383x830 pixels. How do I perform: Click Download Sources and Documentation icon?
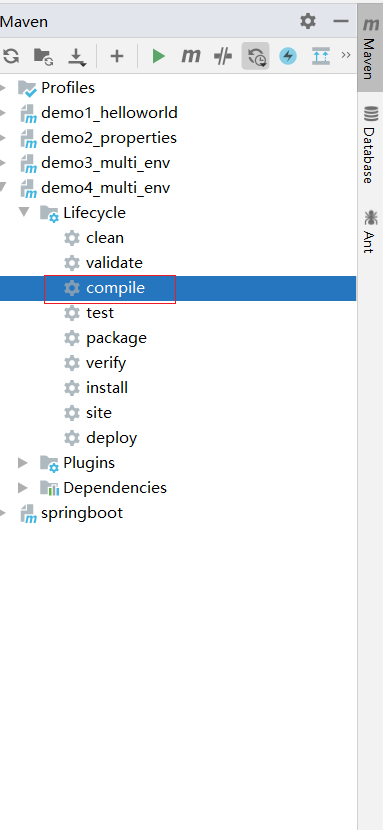tap(77, 56)
